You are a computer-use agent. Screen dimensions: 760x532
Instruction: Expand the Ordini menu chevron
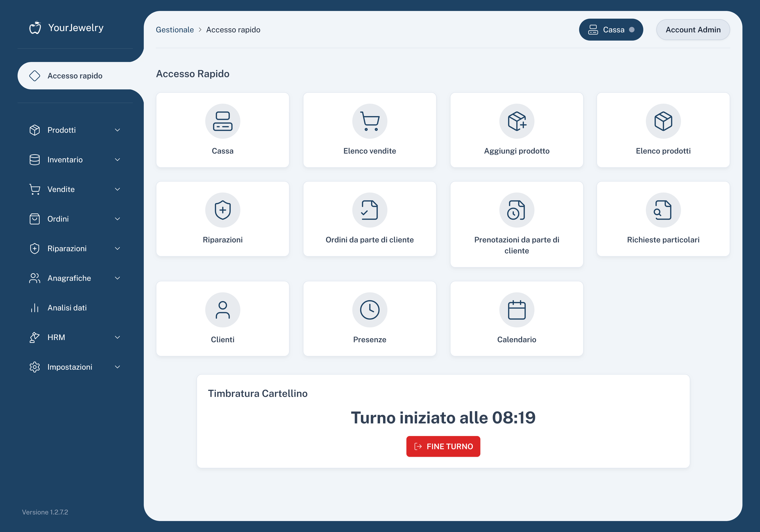click(117, 219)
